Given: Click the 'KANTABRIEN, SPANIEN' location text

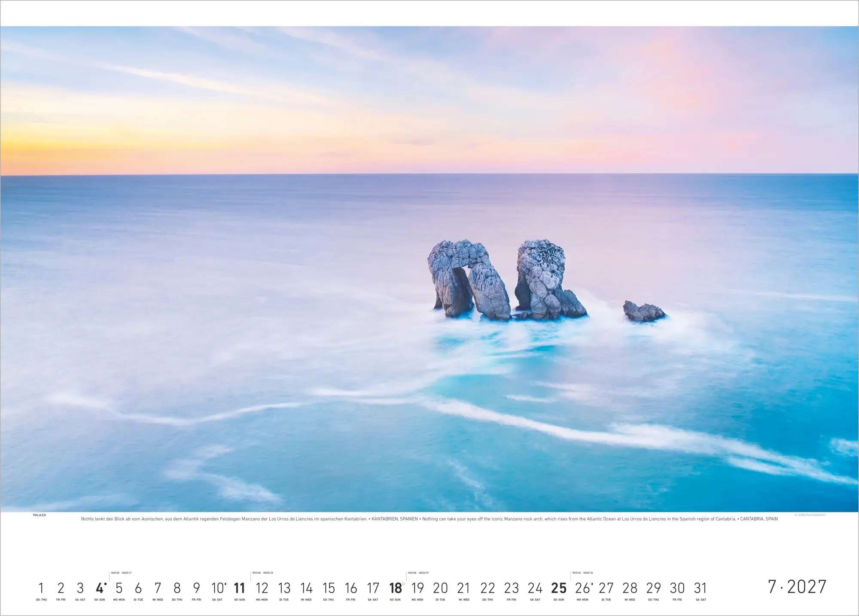Looking at the screenshot, I should [x=395, y=519].
